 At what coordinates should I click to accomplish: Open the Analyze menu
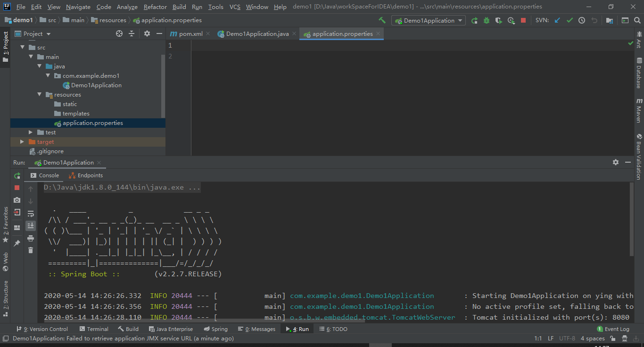127,7
